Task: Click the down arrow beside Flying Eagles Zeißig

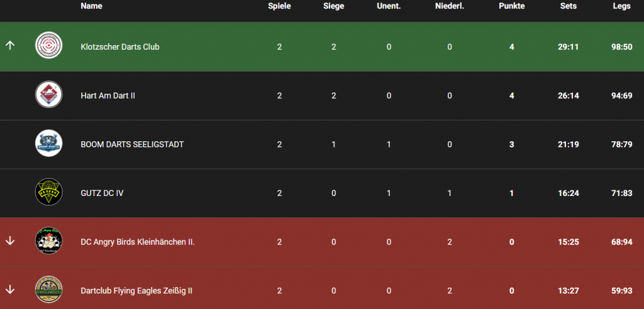Action: tap(9, 290)
